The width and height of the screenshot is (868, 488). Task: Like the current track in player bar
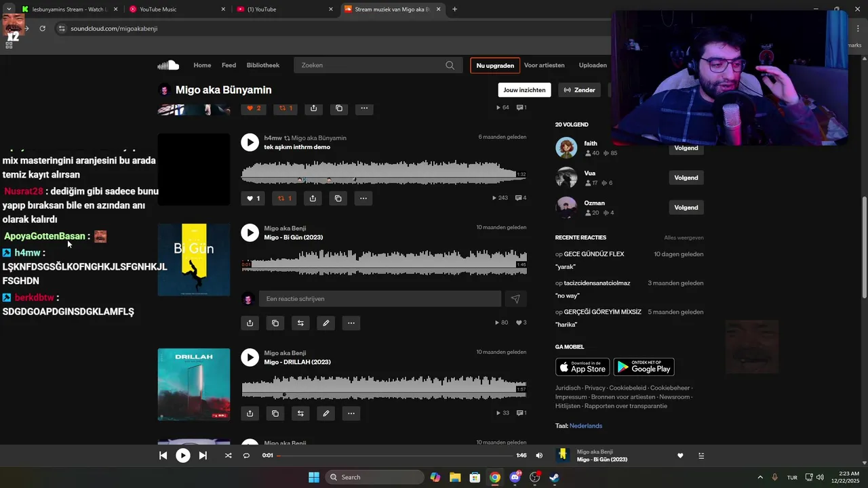click(x=680, y=455)
